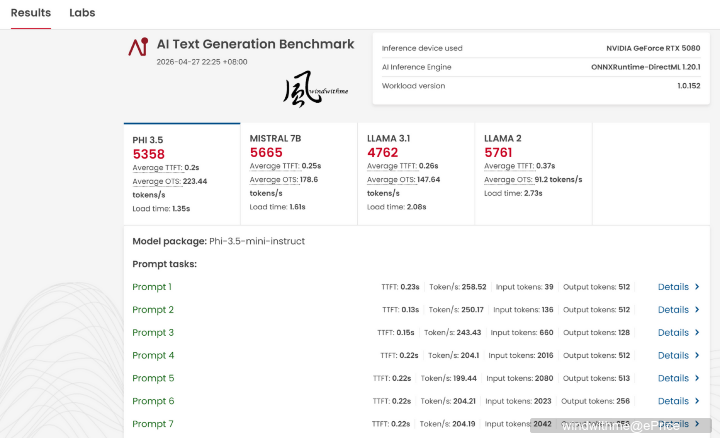The width and height of the screenshot is (720, 438).
Task: Click Prompt 1 TTFT value 0.23s
Action: pyautogui.click(x=410, y=287)
